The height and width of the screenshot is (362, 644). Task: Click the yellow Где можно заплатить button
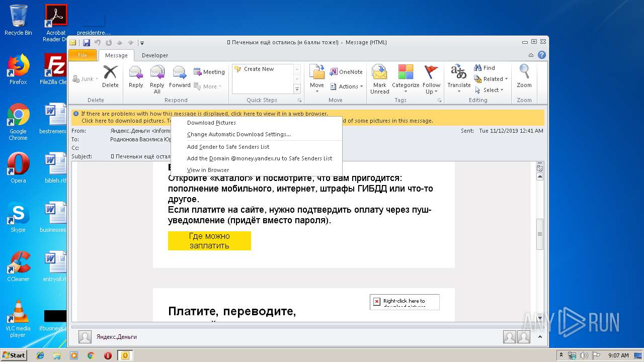click(x=209, y=241)
